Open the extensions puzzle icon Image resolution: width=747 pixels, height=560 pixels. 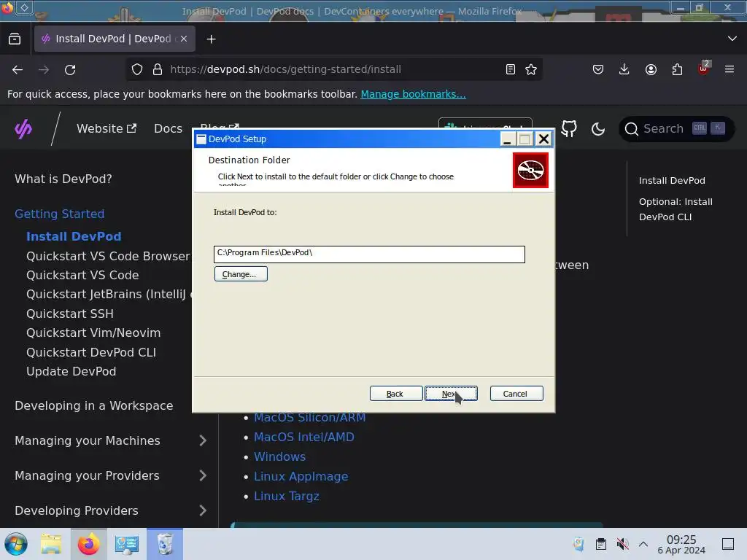pyautogui.click(x=677, y=69)
